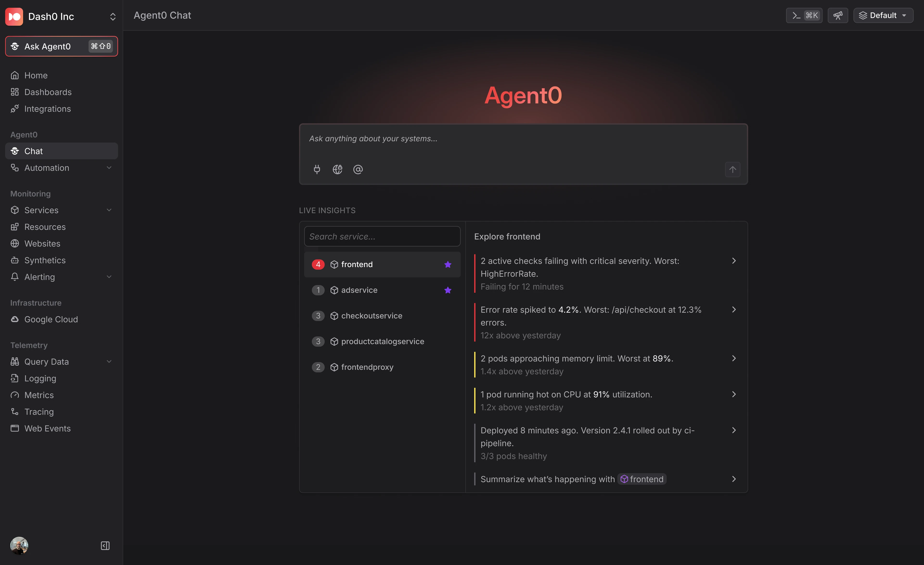Open the Default dataset dropdown
The image size is (924, 565).
(883, 15)
